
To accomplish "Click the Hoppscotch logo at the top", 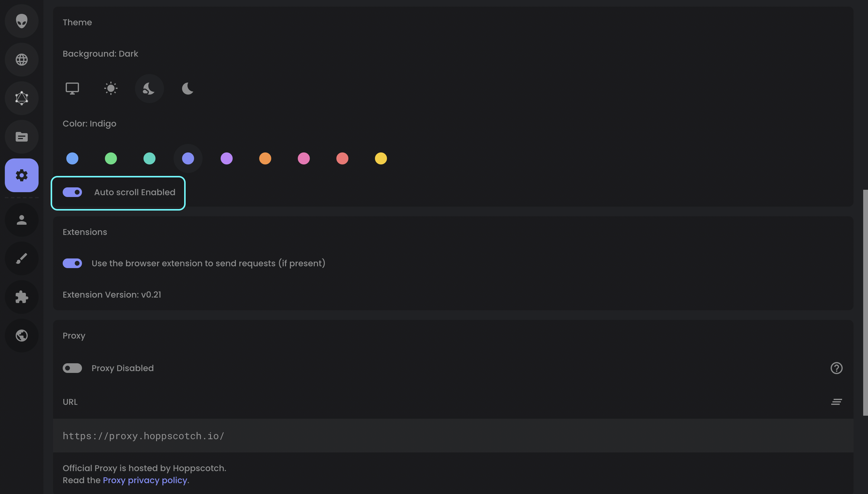I will 22,21.
